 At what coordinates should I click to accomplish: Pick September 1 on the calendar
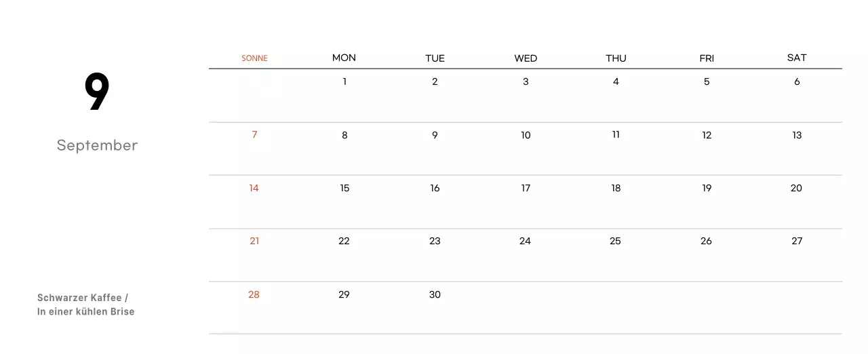coord(344,82)
